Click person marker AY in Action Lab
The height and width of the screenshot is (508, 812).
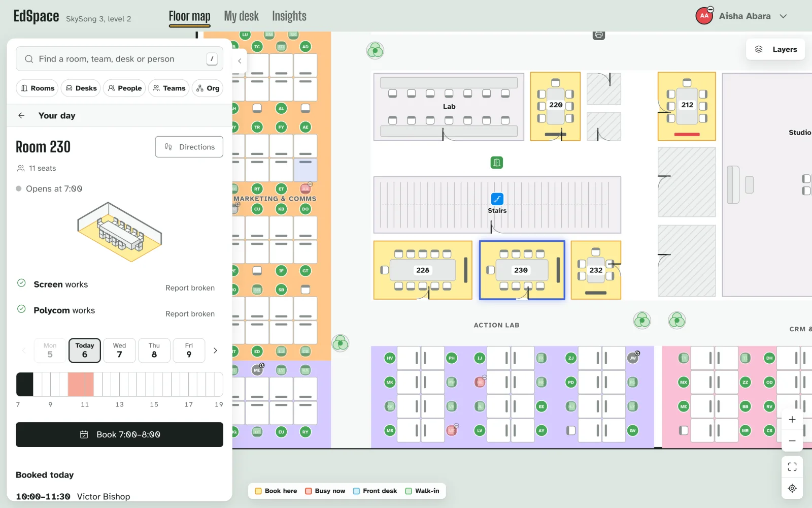(x=542, y=430)
